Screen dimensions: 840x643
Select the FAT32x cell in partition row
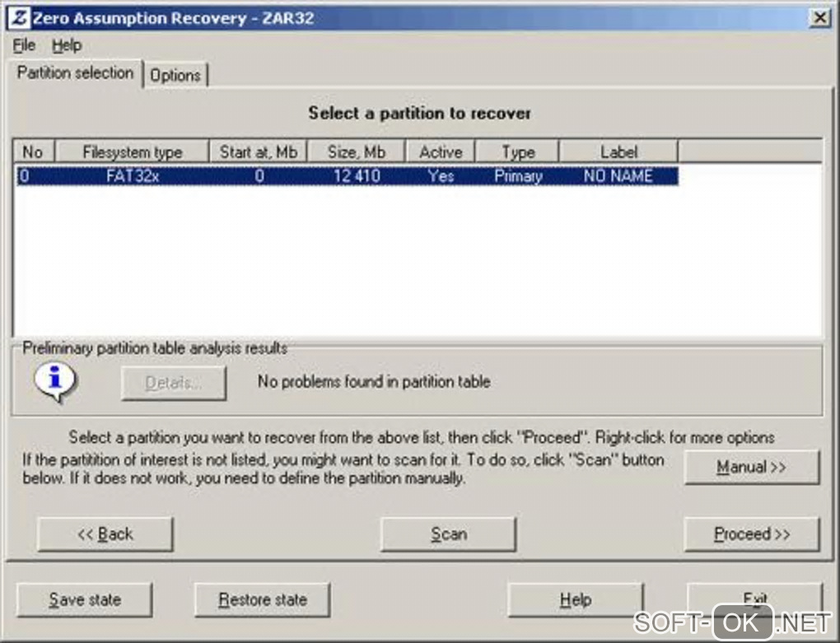tap(133, 176)
